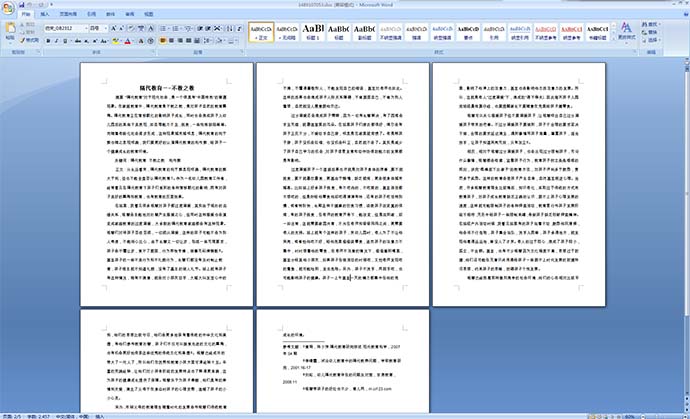Open the font name dropdown
The width and height of the screenshot is (690, 419).
[x=86, y=28]
